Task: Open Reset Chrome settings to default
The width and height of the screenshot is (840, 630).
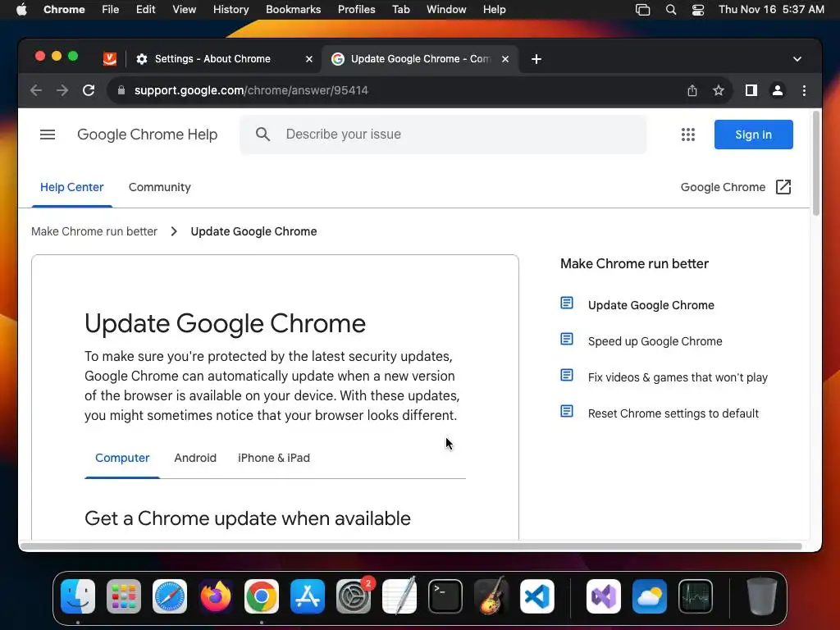Action: pyautogui.click(x=673, y=413)
